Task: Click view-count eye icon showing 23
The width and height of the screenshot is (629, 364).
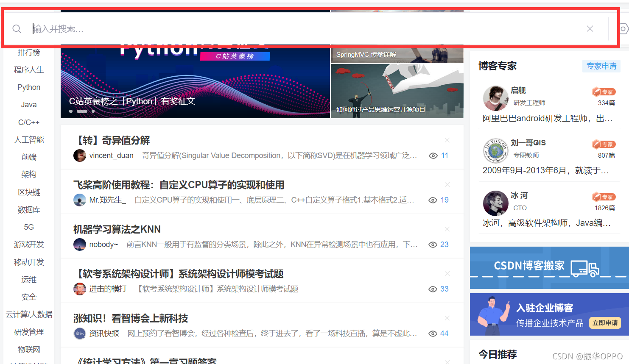Action: point(433,245)
